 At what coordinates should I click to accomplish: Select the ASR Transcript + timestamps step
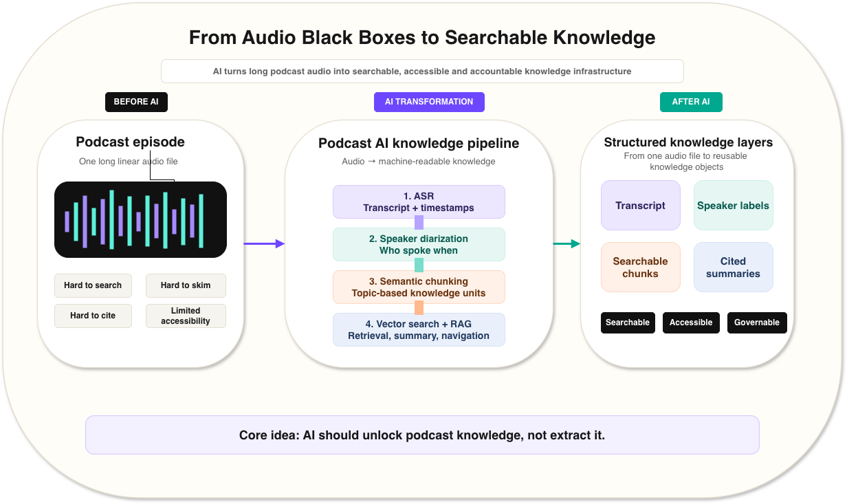point(419,201)
